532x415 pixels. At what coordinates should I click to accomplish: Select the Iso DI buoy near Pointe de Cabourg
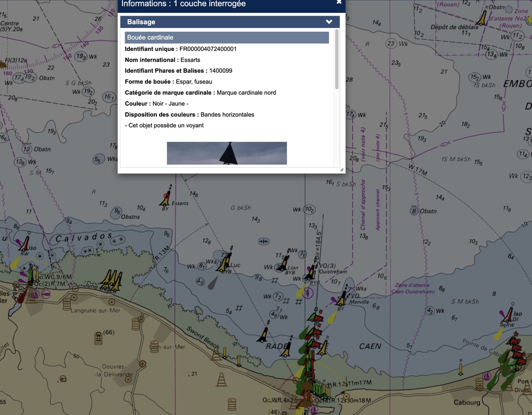tap(508, 314)
